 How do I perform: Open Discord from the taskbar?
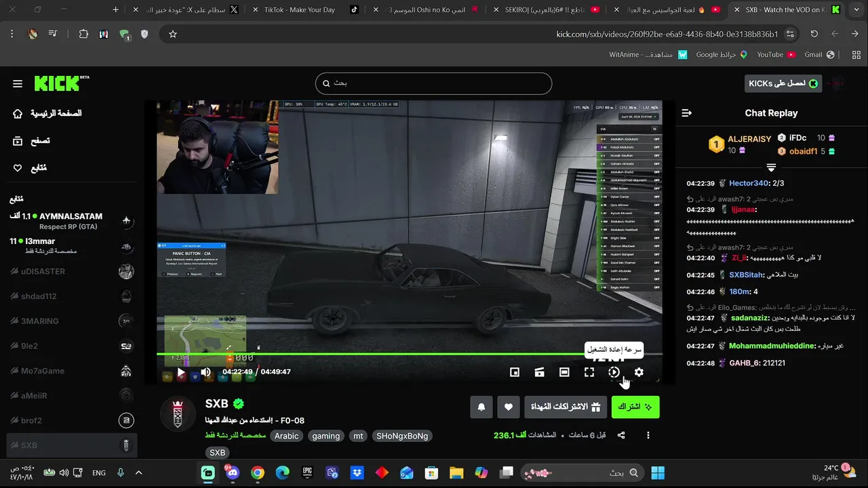[x=233, y=472]
